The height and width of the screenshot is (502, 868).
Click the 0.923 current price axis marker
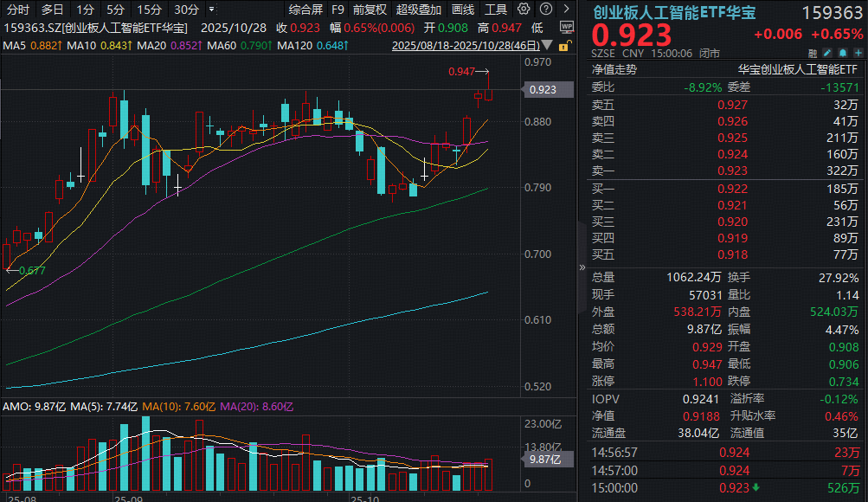547,90
